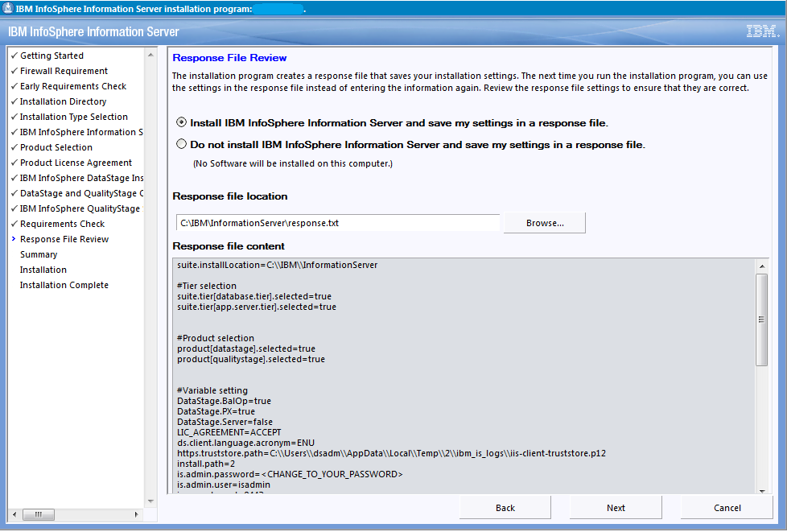
Task: Click the Next button
Action: [x=616, y=508]
